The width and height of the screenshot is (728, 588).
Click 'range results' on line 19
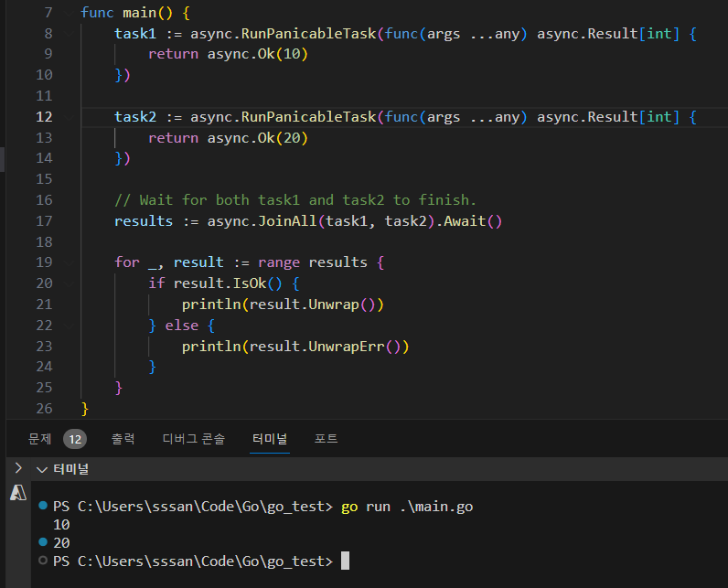313,262
